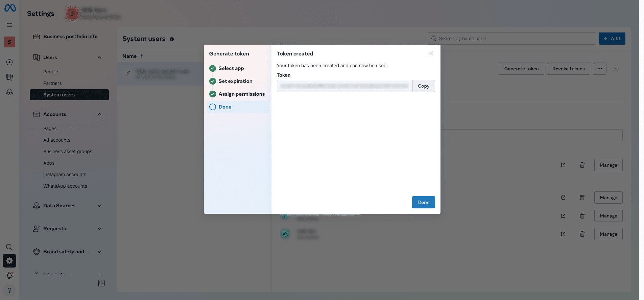The height and width of the screenshot is (300, 644).
Task: Open Instagram accounts
Action: [65, 175]
